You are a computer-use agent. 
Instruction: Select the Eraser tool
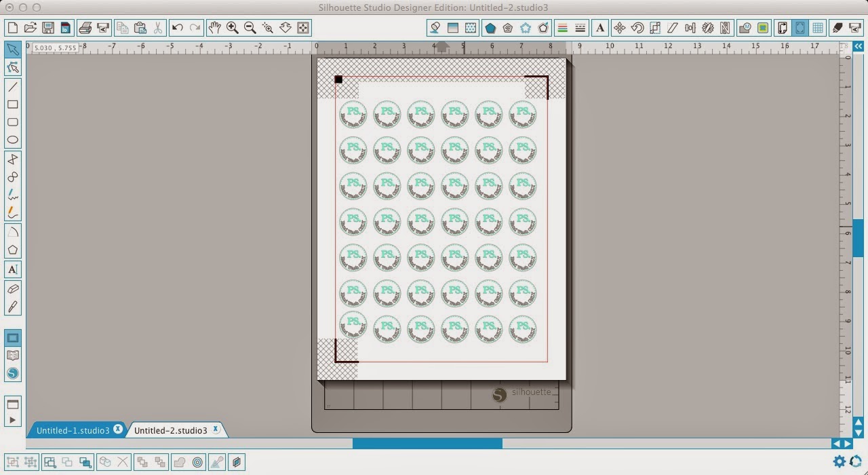coord(12,289)
